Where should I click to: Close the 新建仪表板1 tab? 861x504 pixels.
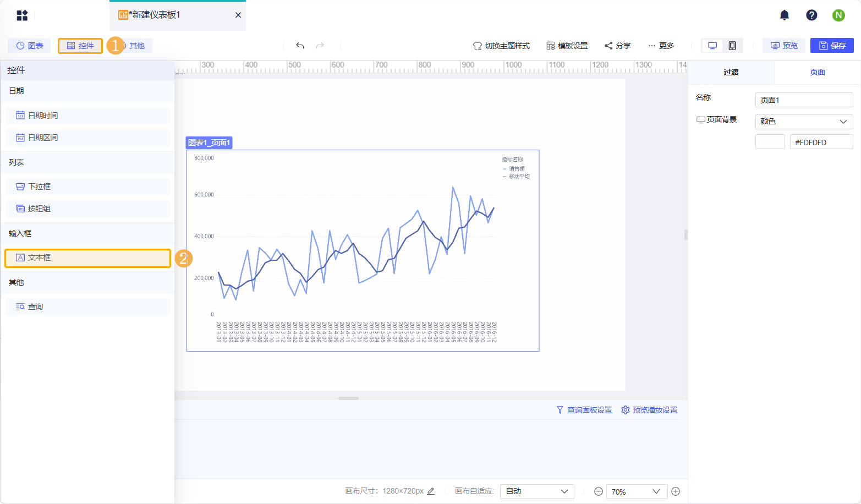click(x=238, y=15)
